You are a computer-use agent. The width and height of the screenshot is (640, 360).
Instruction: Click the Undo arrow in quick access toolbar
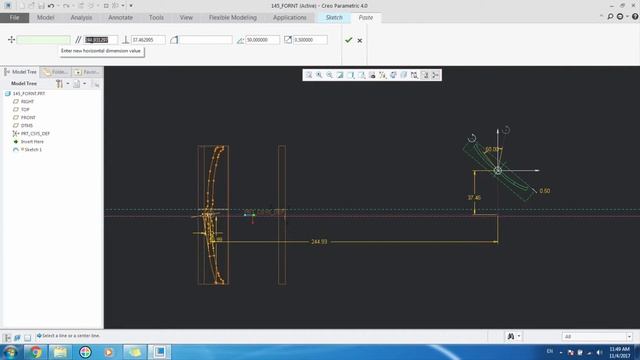point(51,6)
